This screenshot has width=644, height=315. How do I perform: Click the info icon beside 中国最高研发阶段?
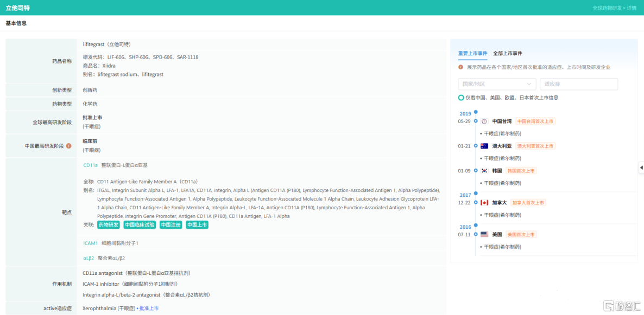[x=68, y=146]
